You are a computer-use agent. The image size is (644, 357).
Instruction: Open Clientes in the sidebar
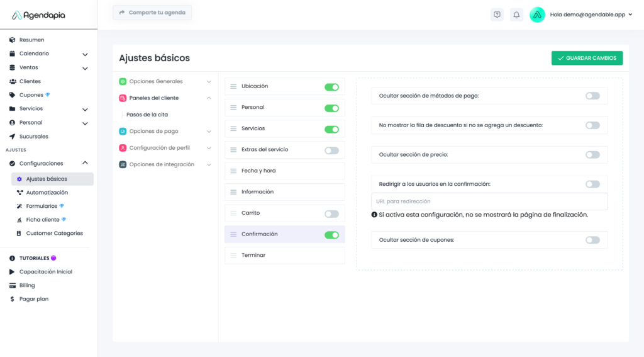(x=30, y=81)
